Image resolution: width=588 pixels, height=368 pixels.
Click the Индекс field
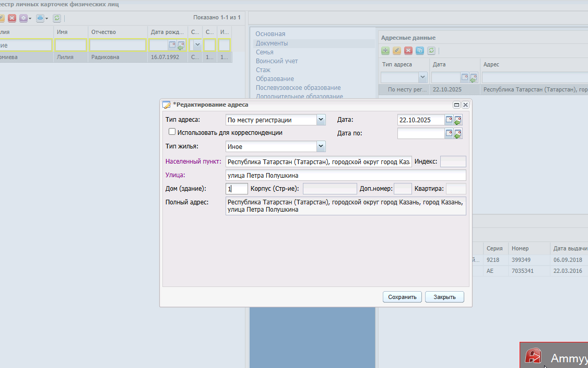(453, 162)
